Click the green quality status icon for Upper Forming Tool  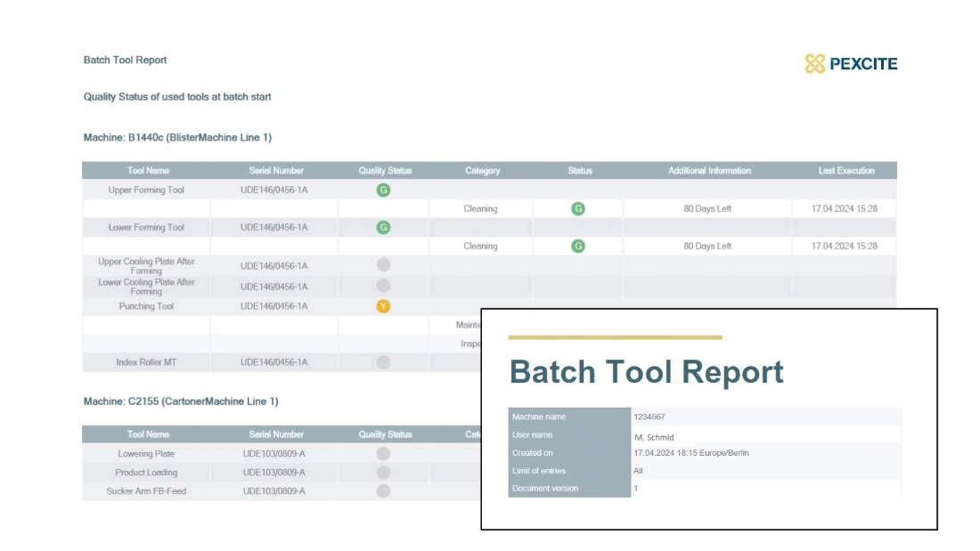click(x=382, y=190)
